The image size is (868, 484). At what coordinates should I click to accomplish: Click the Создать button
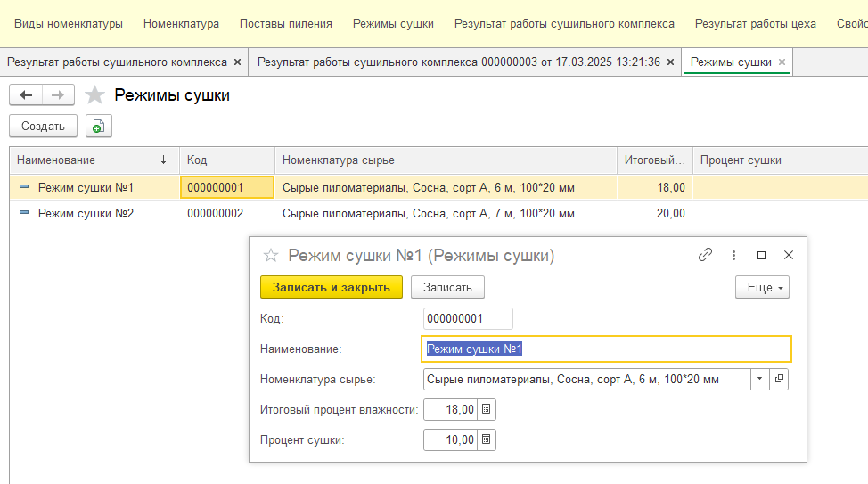(x=43, y=127)
